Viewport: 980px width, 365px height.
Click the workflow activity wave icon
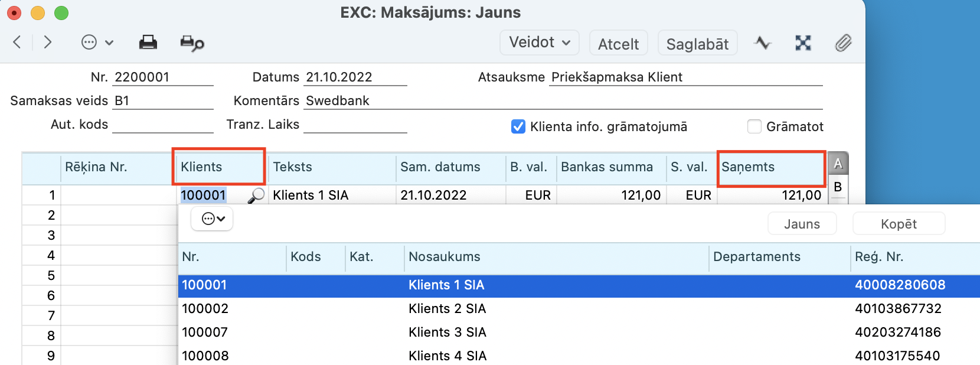click(x=762, y=43)
